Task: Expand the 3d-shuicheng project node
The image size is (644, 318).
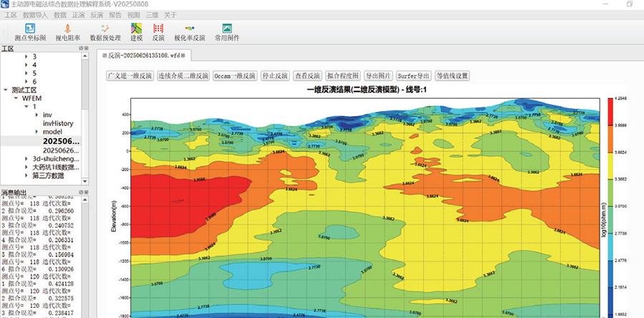Action: click(x=27, y=159)
